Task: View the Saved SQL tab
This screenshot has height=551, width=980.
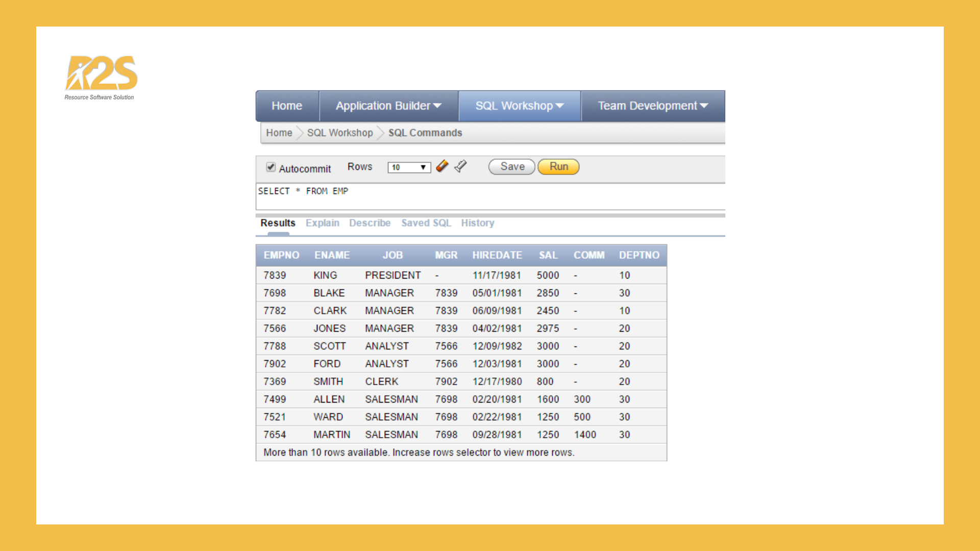Action: pos(426,223)
